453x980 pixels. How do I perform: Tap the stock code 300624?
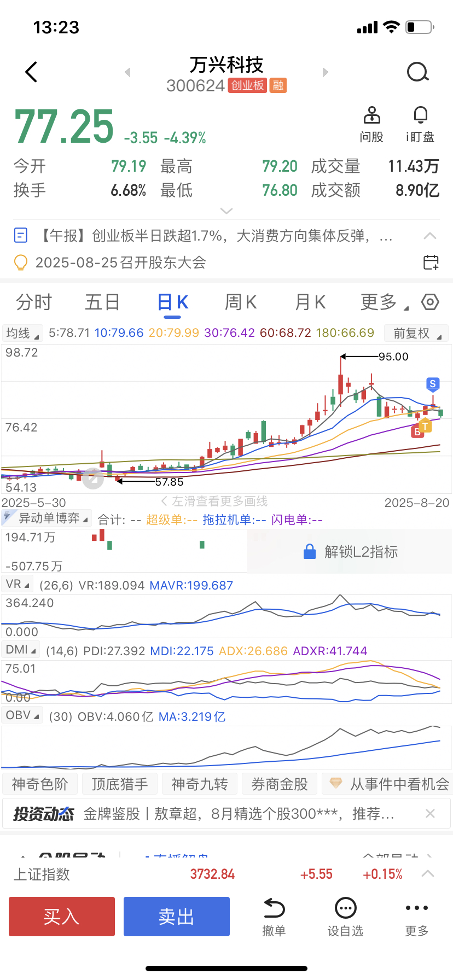coord(195,85)
